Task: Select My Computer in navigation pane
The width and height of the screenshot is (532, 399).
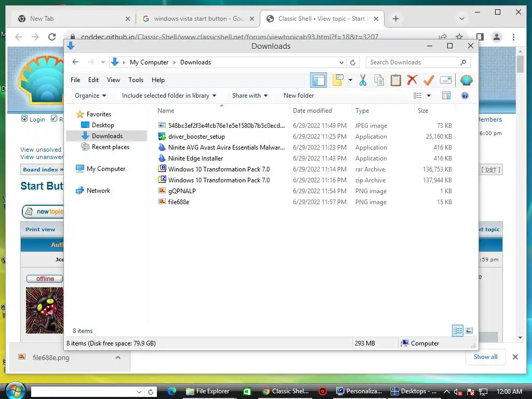Action: pyautogui.click(x=106, y=169)
